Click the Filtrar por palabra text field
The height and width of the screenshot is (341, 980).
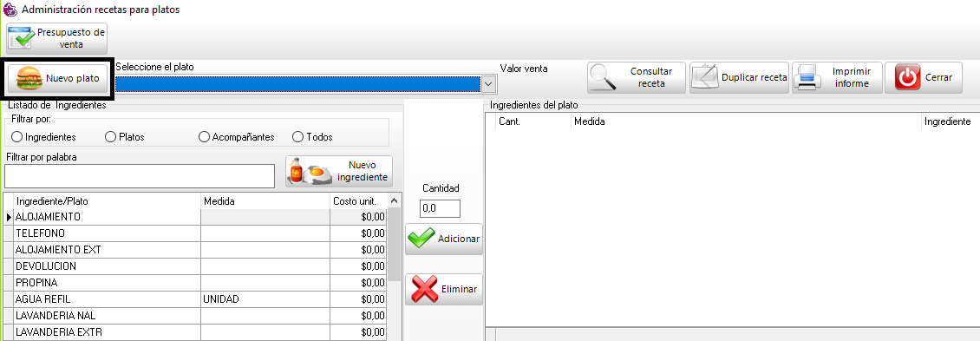coord(140,176)
